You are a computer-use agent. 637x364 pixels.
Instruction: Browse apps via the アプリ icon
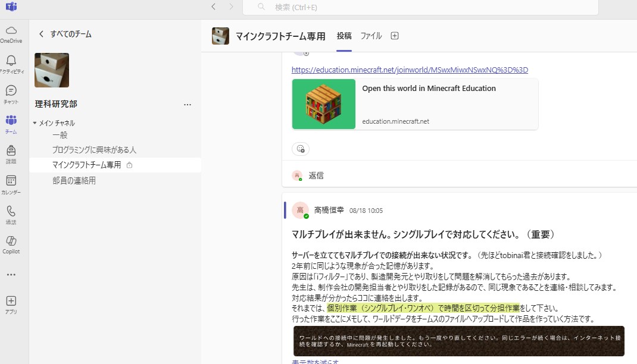[x=12, y=305]
